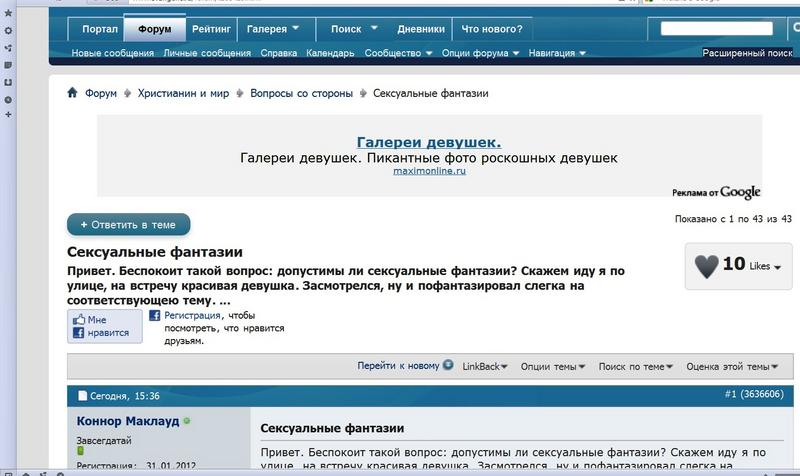This screenshot has width=800, height=476.
Task: Click the plus icon in browser sidebar
Action: (x=8, y=116)
